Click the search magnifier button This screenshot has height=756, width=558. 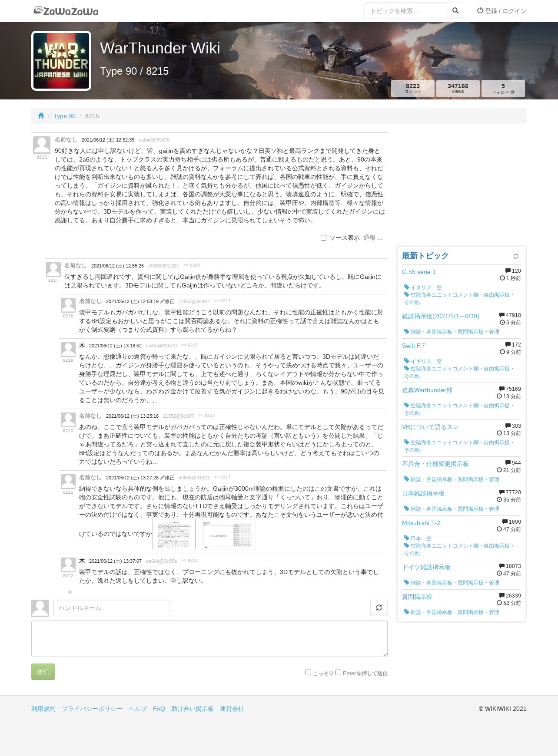[x=455, y=11]
